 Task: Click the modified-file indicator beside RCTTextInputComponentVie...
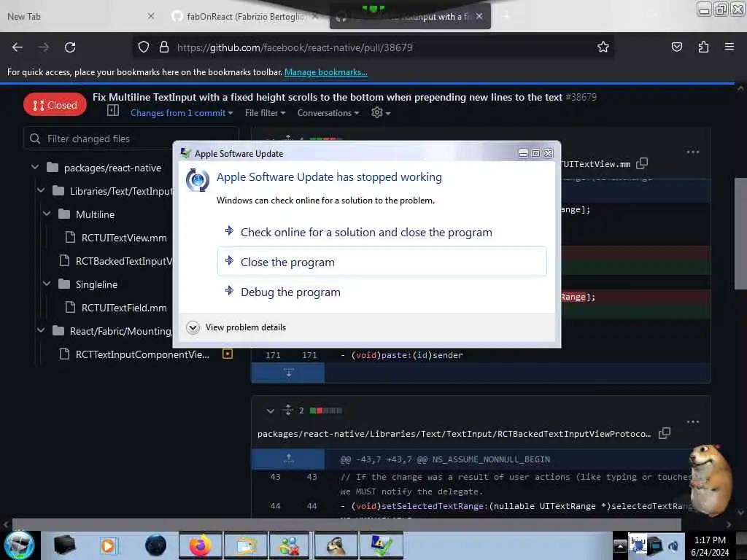pyautogui.click(x=228, y=354)
